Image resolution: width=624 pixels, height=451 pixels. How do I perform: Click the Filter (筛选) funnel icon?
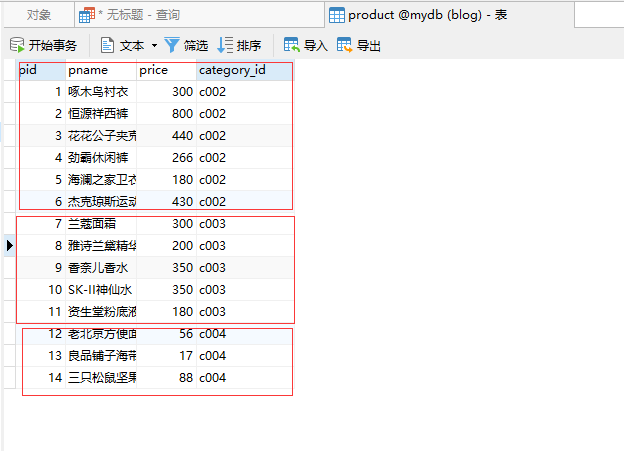(x=172, y=45)
